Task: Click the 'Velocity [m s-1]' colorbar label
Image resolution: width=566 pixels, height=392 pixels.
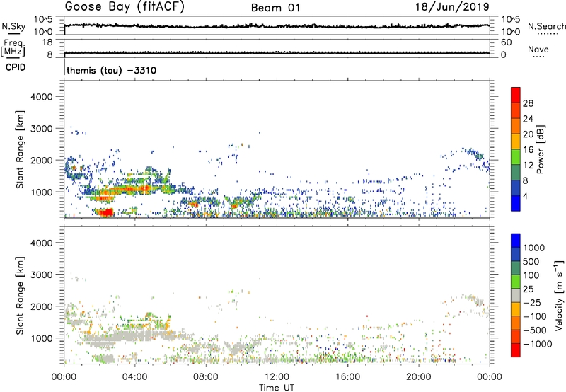Action: (559, 295)
